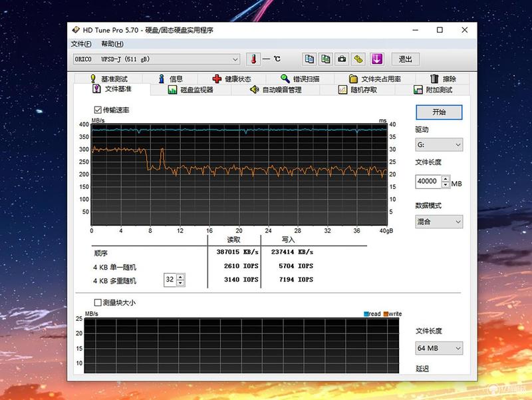
Task: Click the 2610 IOPS read value
Action: click(241, 266)
